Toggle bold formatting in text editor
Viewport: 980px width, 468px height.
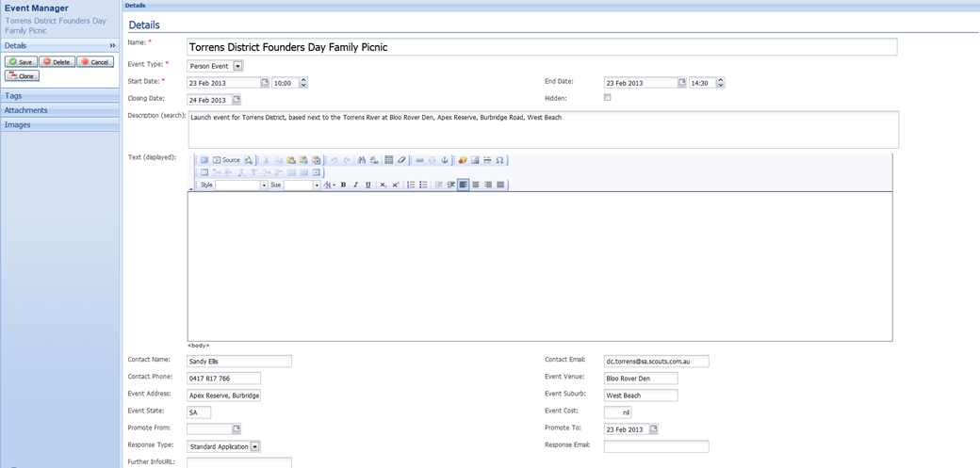pos(343,186)
